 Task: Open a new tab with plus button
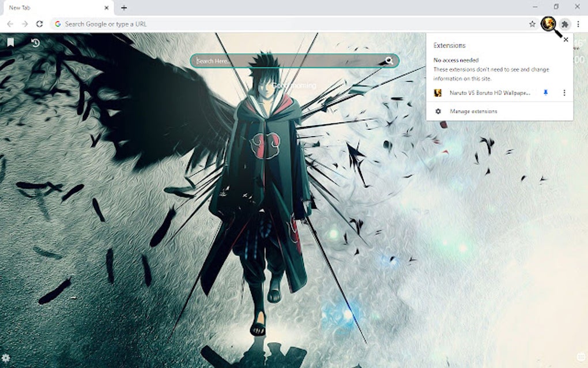pos(124,7)
